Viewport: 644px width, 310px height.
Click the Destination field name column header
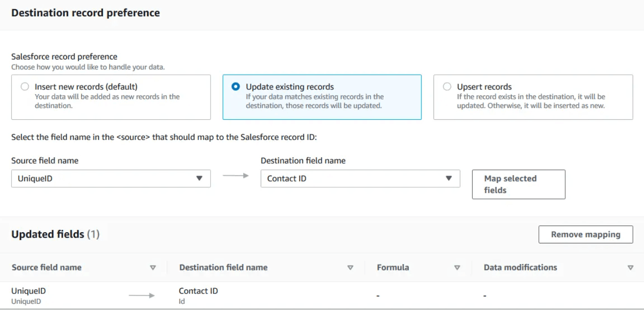tap(223, 268)
